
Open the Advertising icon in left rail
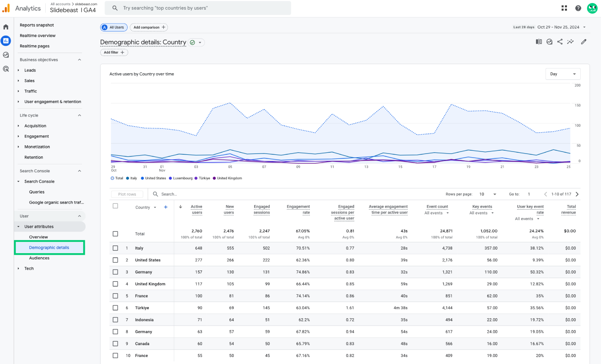(x=6, y=69)
